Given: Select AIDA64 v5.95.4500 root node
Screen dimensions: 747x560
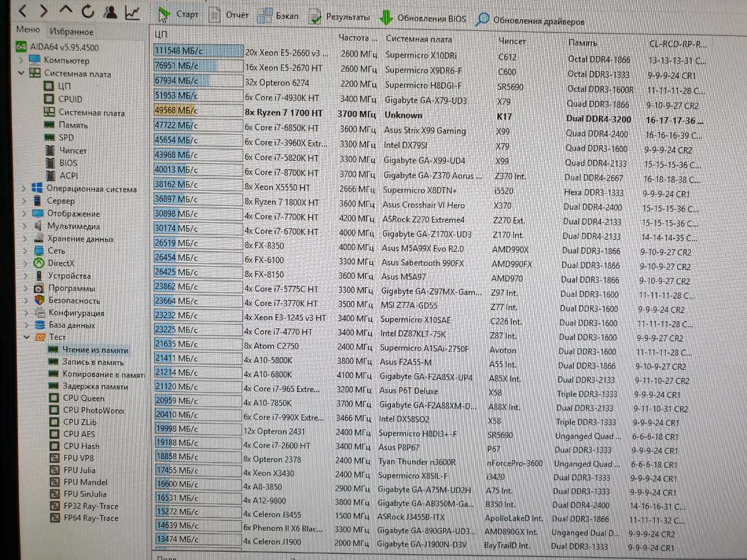Looking at the screenshot, I should coord(57,47).
